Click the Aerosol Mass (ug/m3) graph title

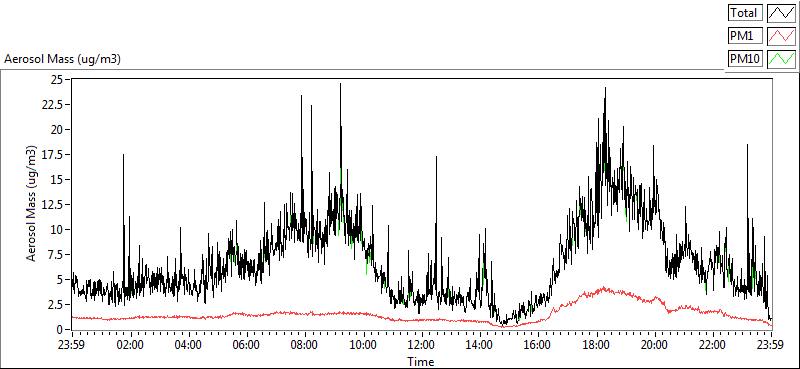click(x=62, y=59)
